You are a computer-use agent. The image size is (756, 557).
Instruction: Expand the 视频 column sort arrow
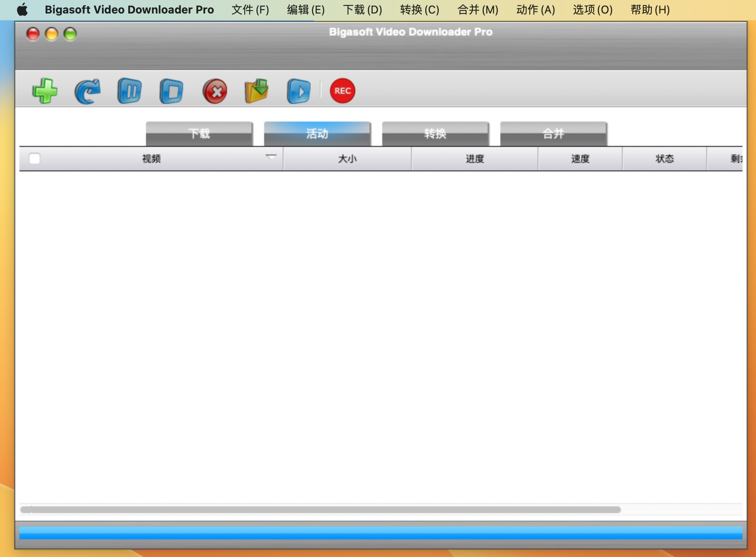point(271,157)
